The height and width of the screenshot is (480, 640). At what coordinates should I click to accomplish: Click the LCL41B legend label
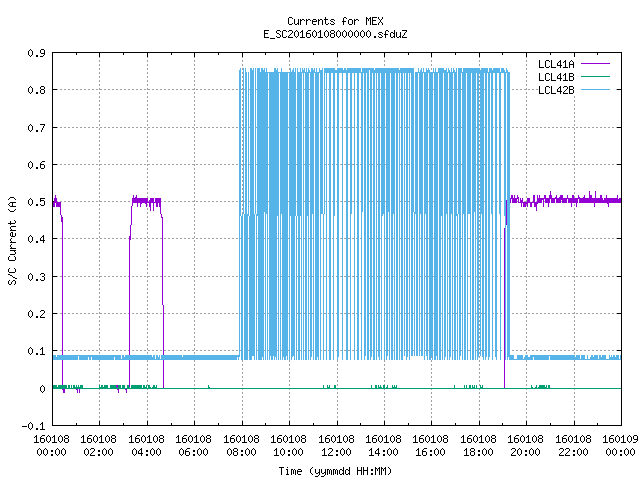556,77
